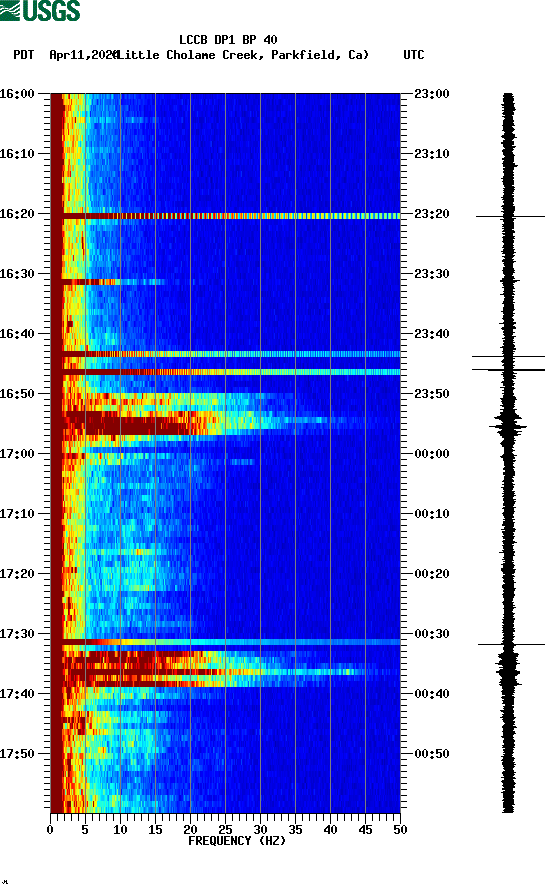Click the '20' frequency axis tick label
Viewport: 552px width, 893px height.
click(x=190, y=830)
